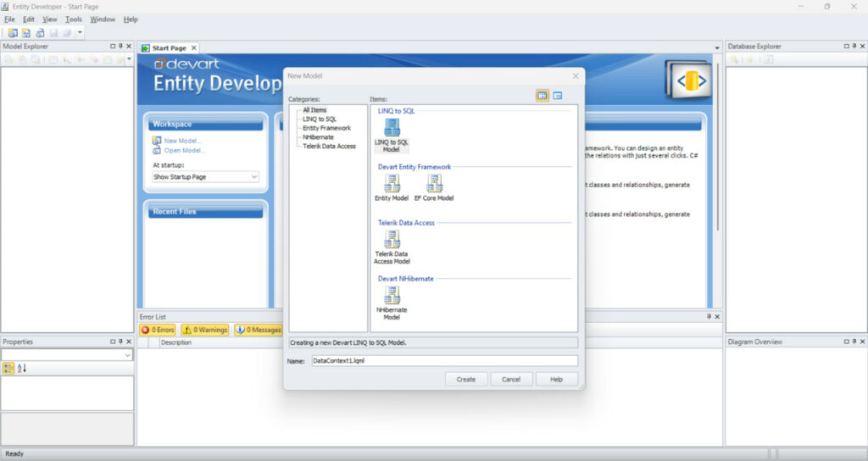Switch New Model items to large icons view
The height and width of the screenshot is (461, 868).
[x=542, y=96]
